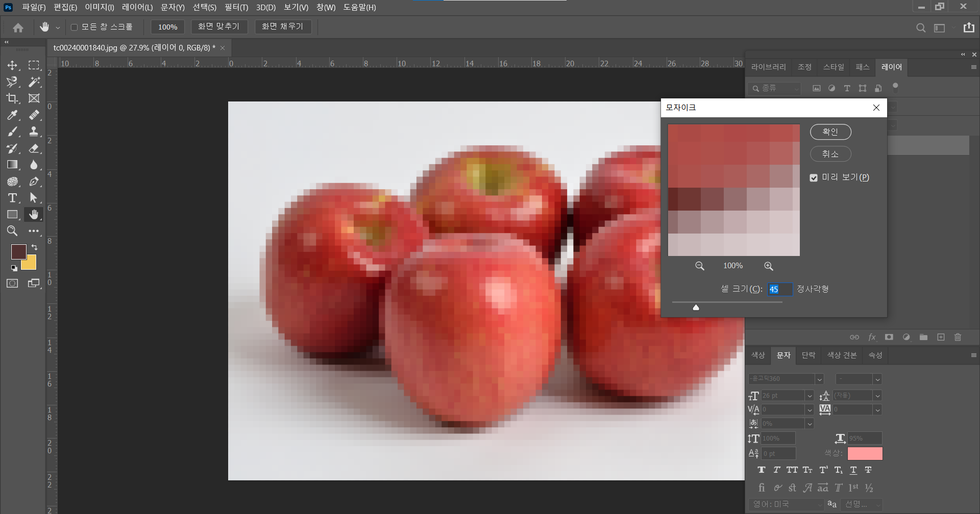Select the Eraser tool
980x514 pixels.
[34, 148]
